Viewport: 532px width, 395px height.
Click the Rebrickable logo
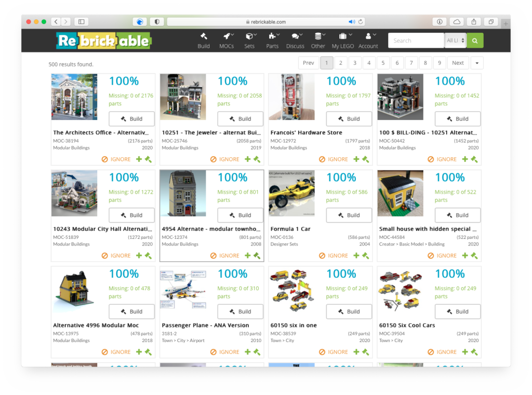tap(103, 40)
